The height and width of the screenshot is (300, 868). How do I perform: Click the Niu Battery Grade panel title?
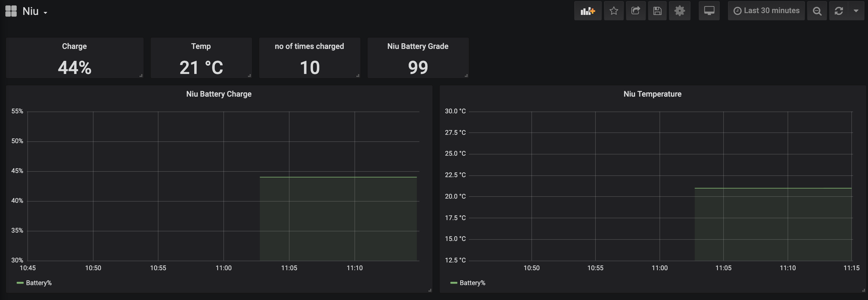418,46
